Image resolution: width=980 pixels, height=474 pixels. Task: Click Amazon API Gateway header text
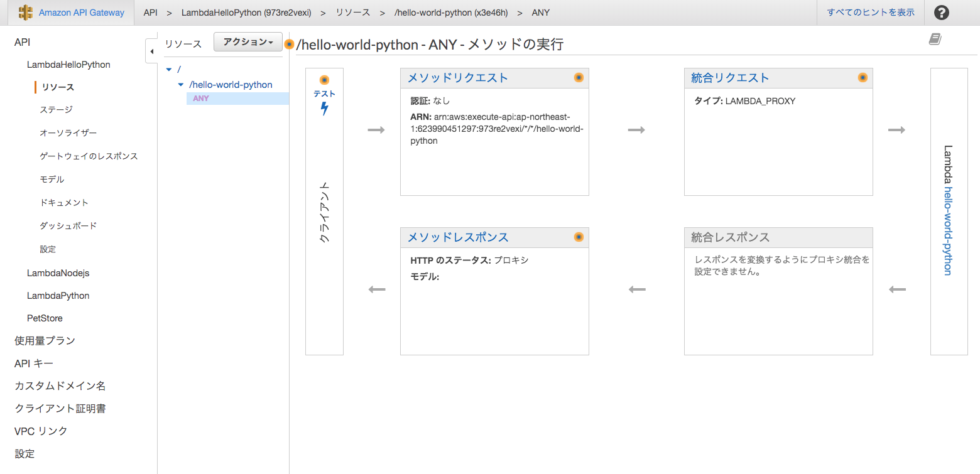[82, 13]
